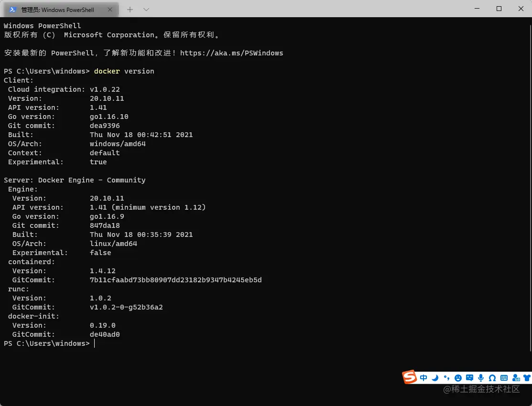Click the Cloud integration value v1.0.22

105,89
